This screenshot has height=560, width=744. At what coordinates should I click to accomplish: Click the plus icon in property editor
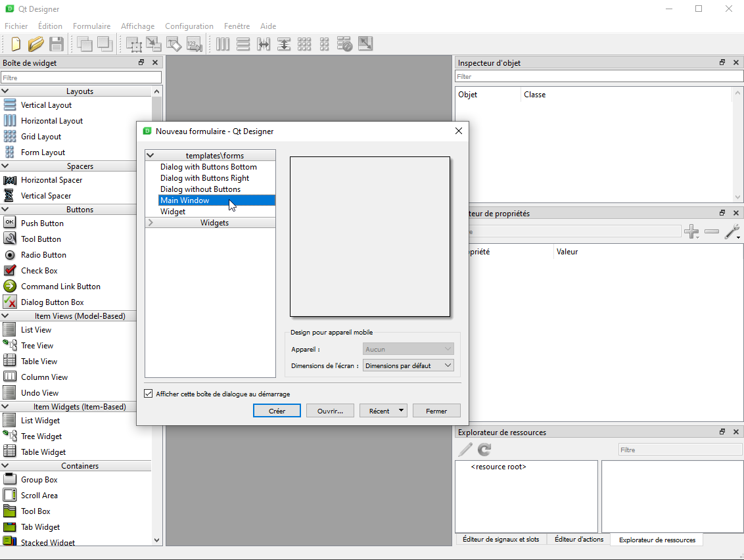coord(691,231)
